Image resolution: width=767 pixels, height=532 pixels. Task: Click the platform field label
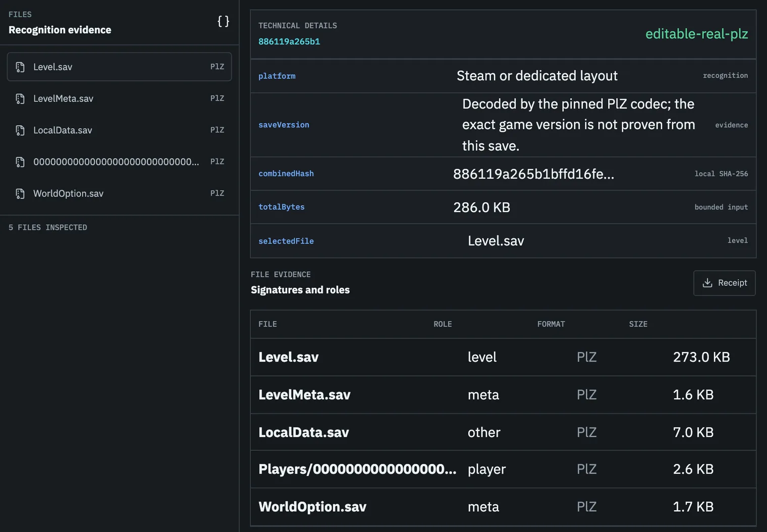[277, 76]
